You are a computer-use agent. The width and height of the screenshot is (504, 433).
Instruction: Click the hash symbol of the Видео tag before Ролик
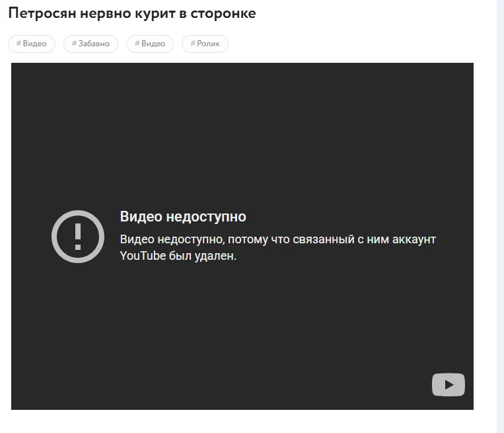pyautogui.click(x=137, y=43)
